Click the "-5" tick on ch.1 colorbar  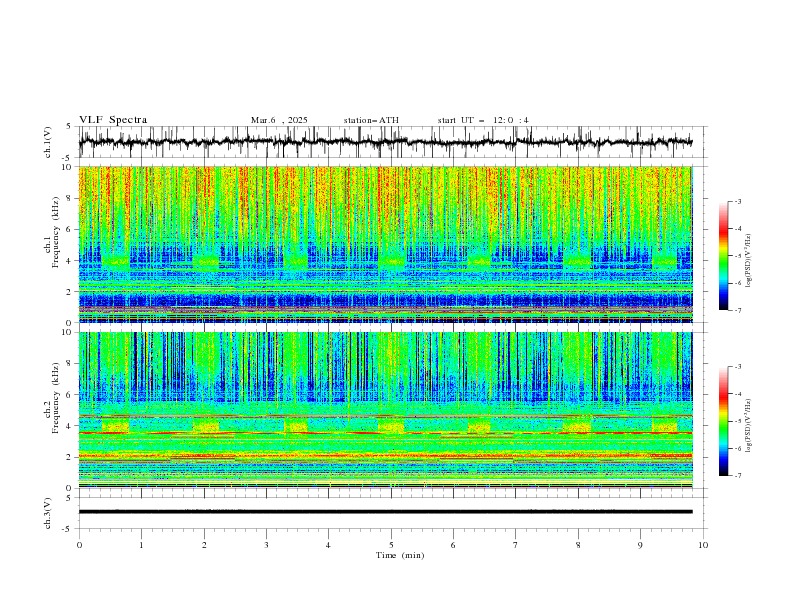click(738, 256)
